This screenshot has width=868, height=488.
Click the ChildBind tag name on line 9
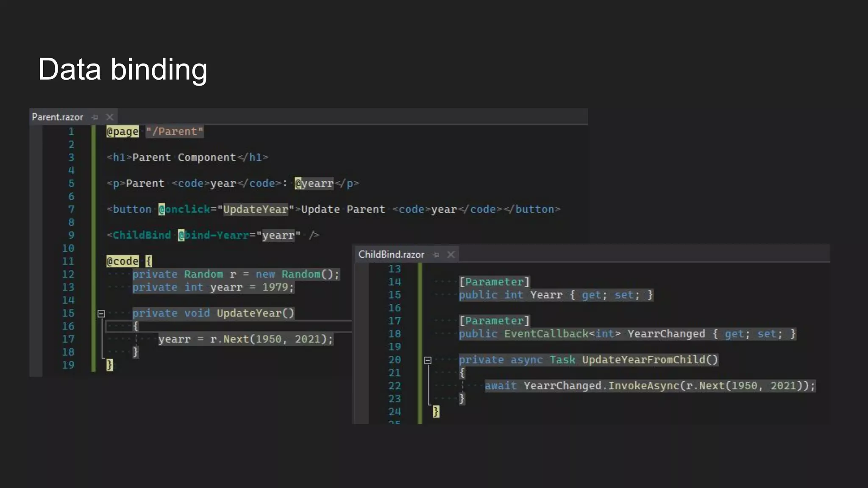click(142, 235)
